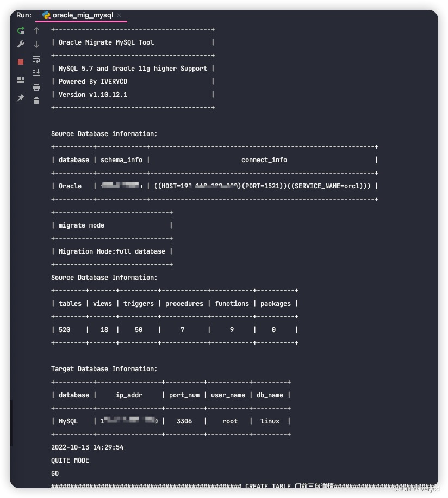The height and width of the screenshot is (498, 448).
Task: Click the timestamp 2022-10-13 14:29:54
Action: click(x=87, y=447)
